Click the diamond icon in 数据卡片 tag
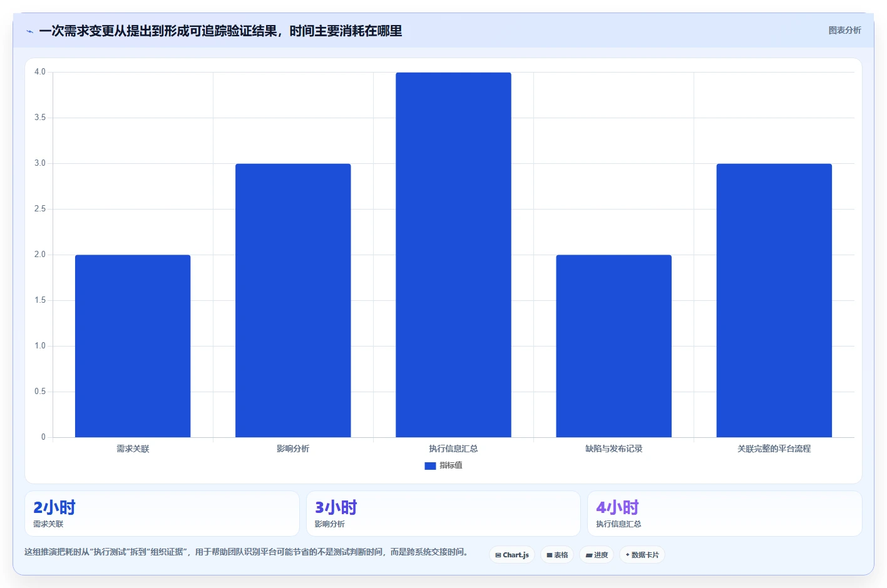The height and width of the screenshot is (588, 887). click(x=627, y=555)
